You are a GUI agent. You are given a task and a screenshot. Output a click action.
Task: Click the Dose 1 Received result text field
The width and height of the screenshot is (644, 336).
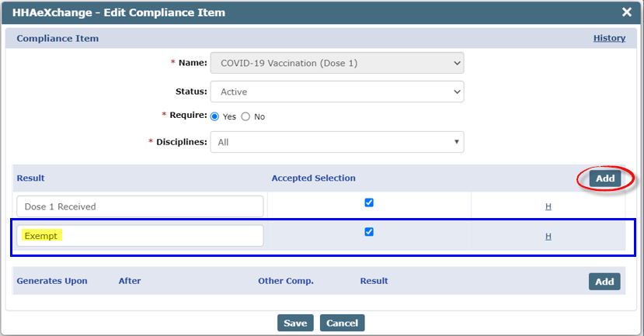click(140, 206)
